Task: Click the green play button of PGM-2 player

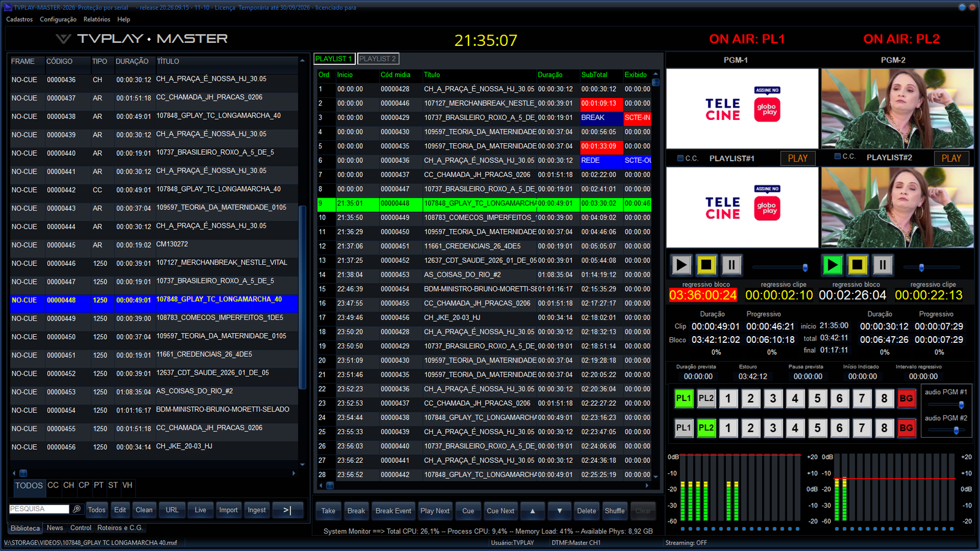Action: tap(832, 264)
